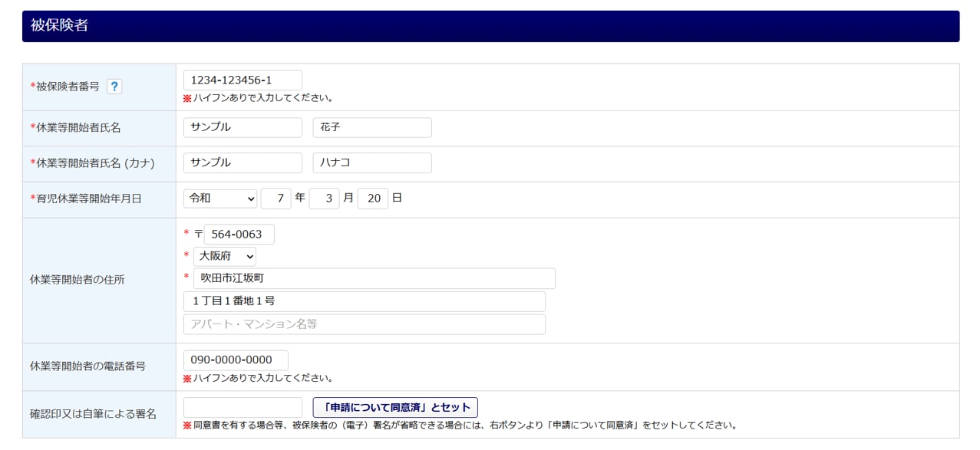Click the hyphen note under 被保険者番号

pyautogui.click(x=259, y=98)
